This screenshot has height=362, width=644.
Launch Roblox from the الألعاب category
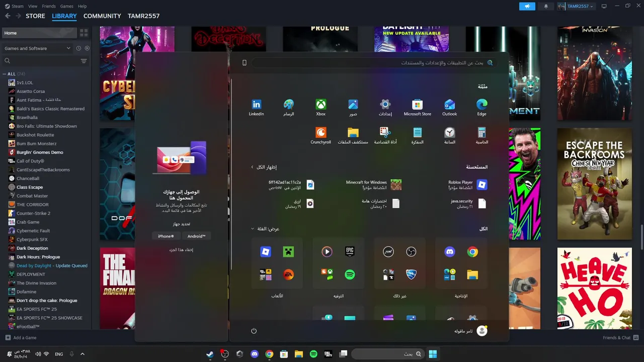coord(266,252)
